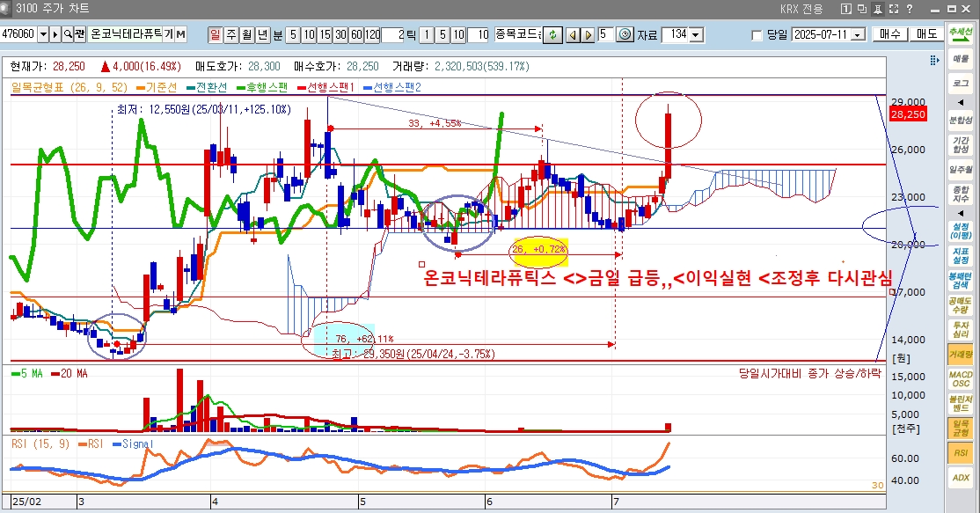Click the help question-mark icon in title bar
The width and height of the screenshot is (980, 513).
point(910,11)
